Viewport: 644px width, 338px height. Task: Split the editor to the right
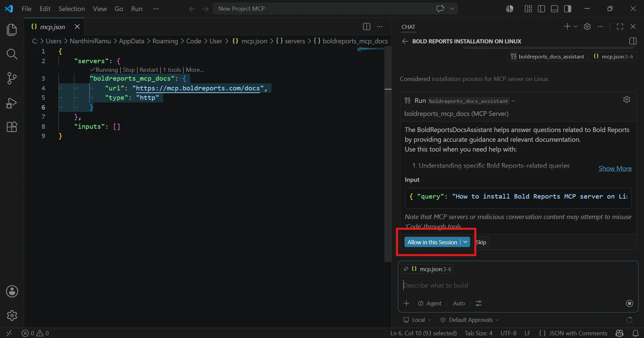(367, 27)
